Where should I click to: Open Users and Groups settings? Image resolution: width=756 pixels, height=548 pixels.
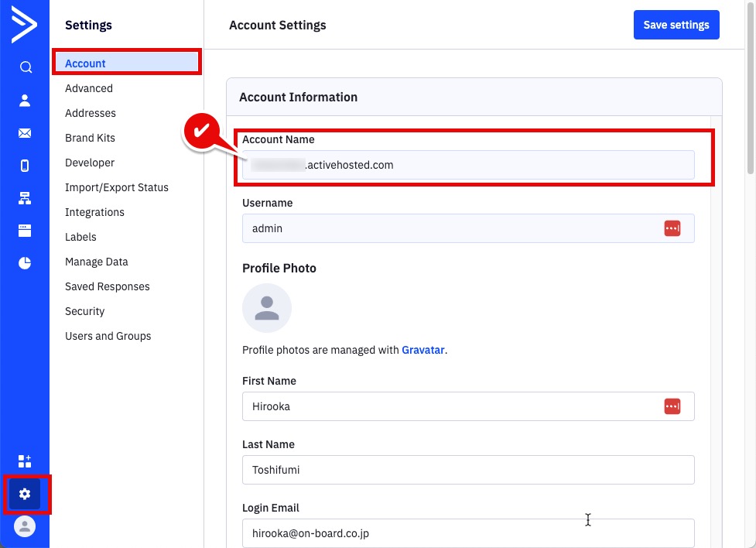pyautogui.click(x=108, y=336)
